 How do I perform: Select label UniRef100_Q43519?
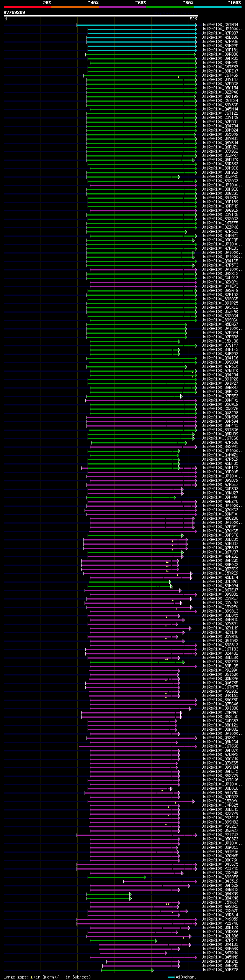pos(220,881)
